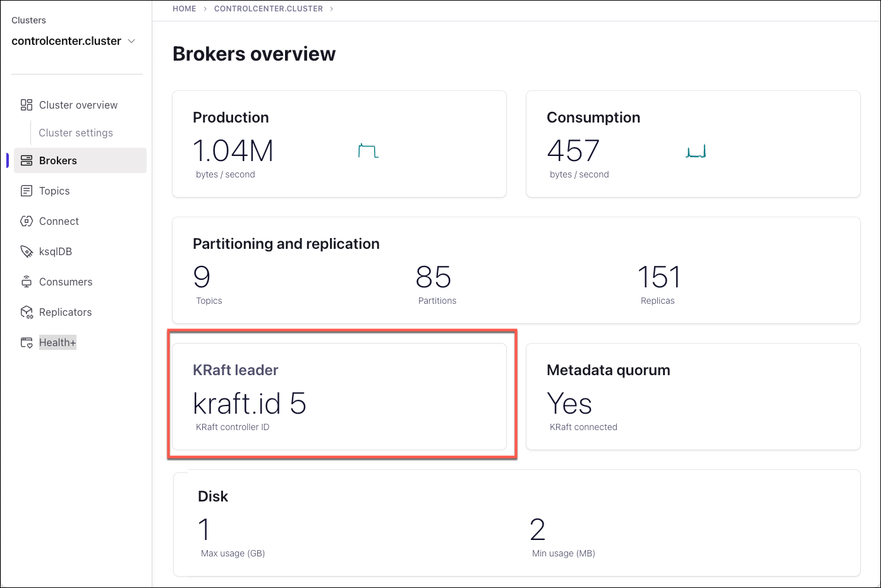Click the Cluster overview grid icon
The width and height of the screenshot is (881, 588).
[27, 105]
